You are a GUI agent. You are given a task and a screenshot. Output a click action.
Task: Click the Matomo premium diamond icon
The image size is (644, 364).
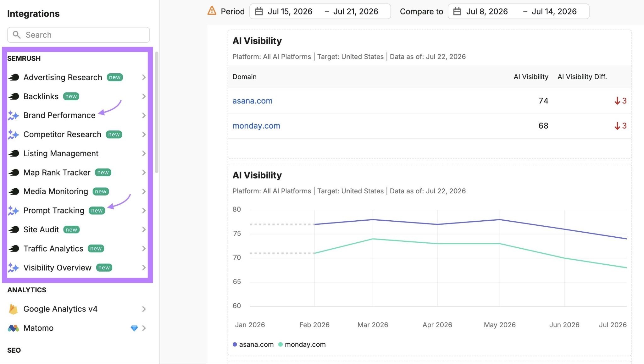134,328
